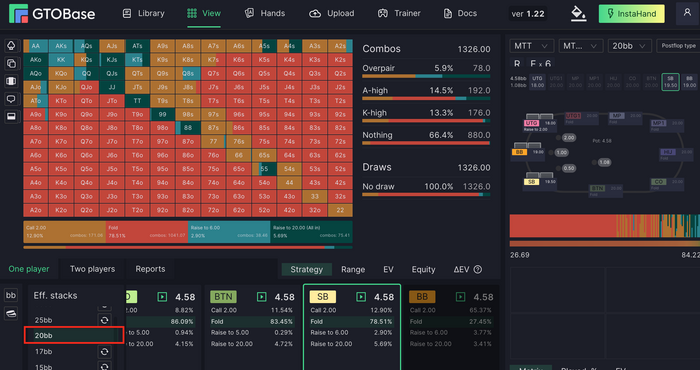
Task: Open the 20bb stack dropdown at top right
Action: tap(630, 46)
